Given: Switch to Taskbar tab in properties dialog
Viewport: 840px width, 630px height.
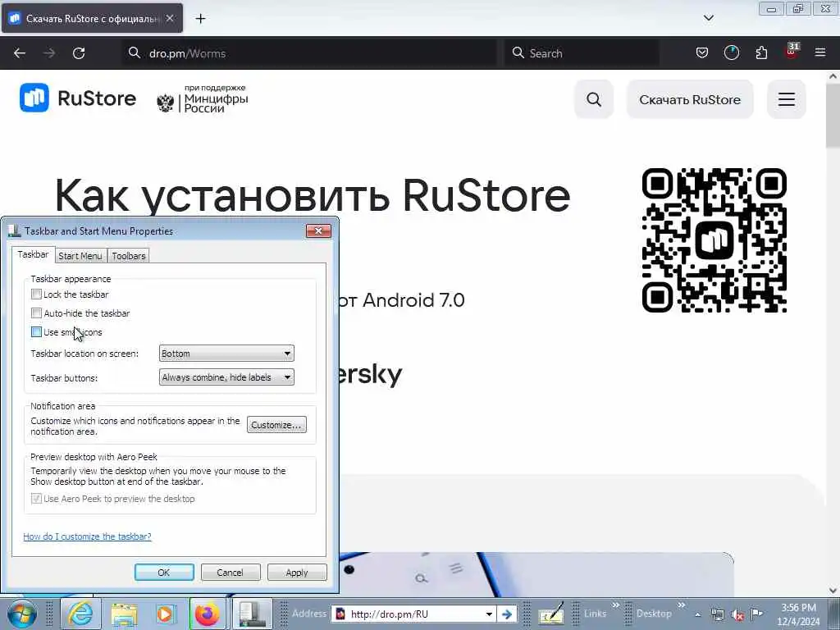Looking at the screenshot, I should [33, 254].
